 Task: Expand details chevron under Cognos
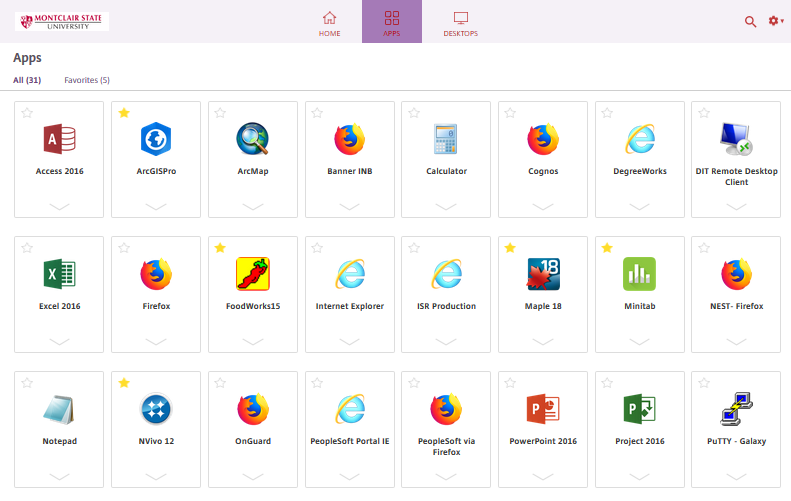click(x=543, y=206)
